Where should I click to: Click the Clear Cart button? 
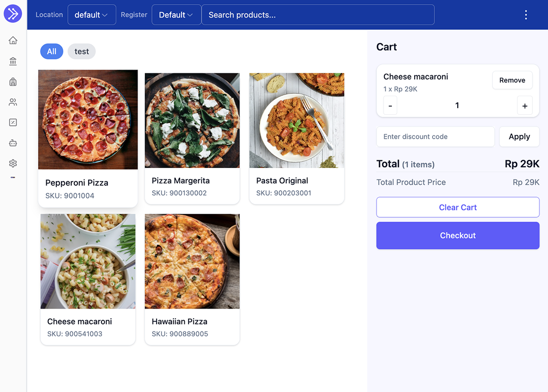point(458,207)
